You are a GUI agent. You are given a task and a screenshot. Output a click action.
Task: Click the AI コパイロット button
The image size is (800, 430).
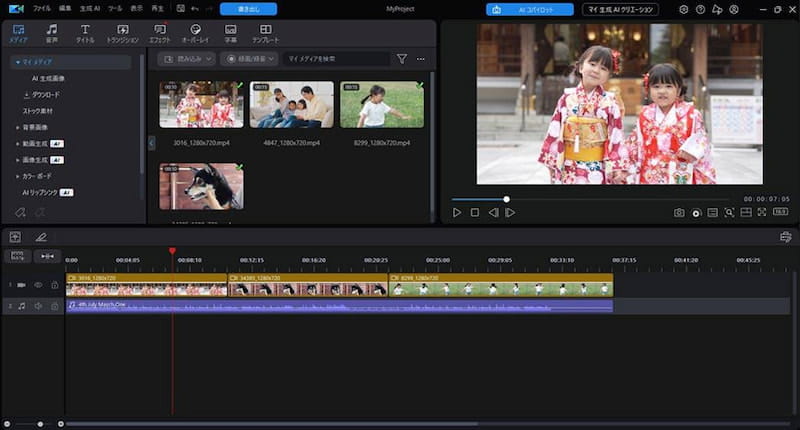pyautogui.click(x=530, y=9)
